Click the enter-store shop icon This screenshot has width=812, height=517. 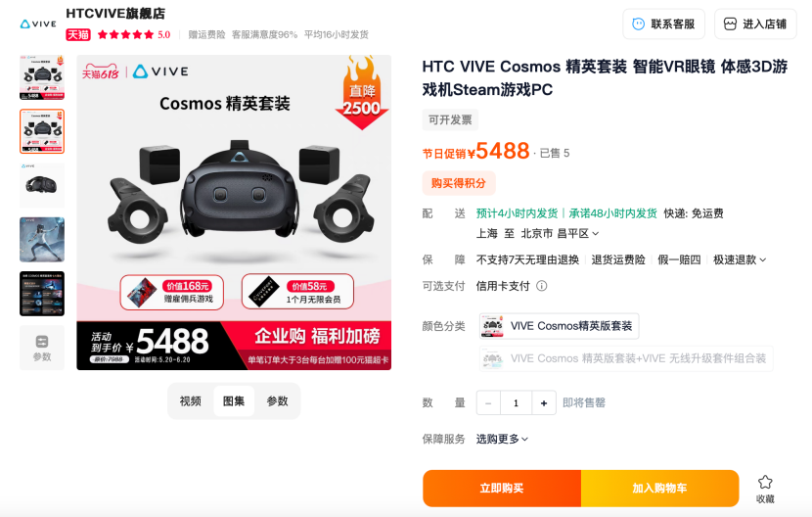[730, 23]
